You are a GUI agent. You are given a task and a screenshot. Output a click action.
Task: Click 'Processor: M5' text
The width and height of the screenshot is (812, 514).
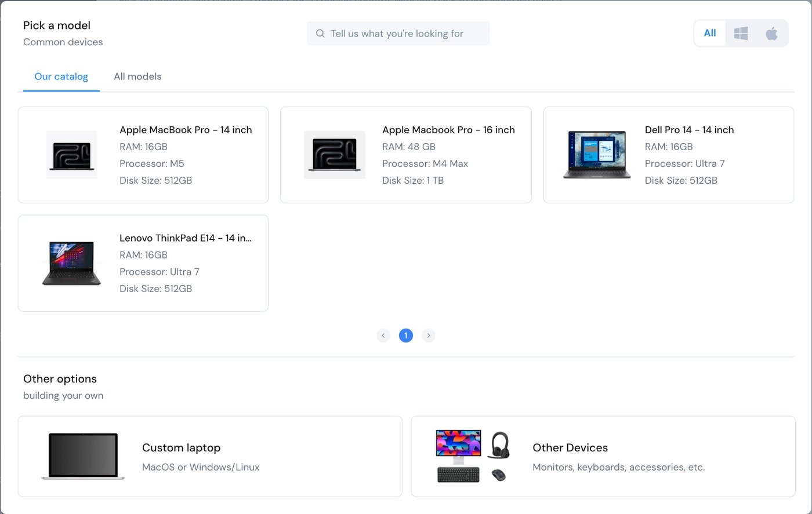[152, 163]
